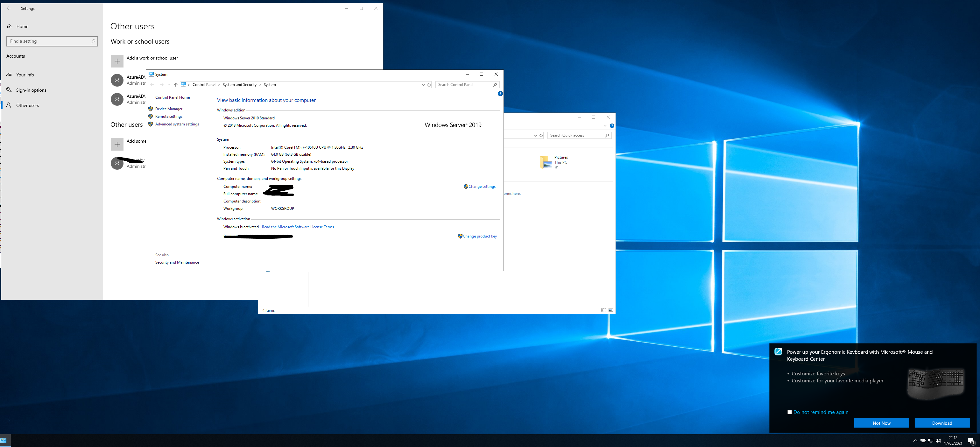Click the 'Add a work or school user' label
980x447 pixels.
tap(152, 58)
